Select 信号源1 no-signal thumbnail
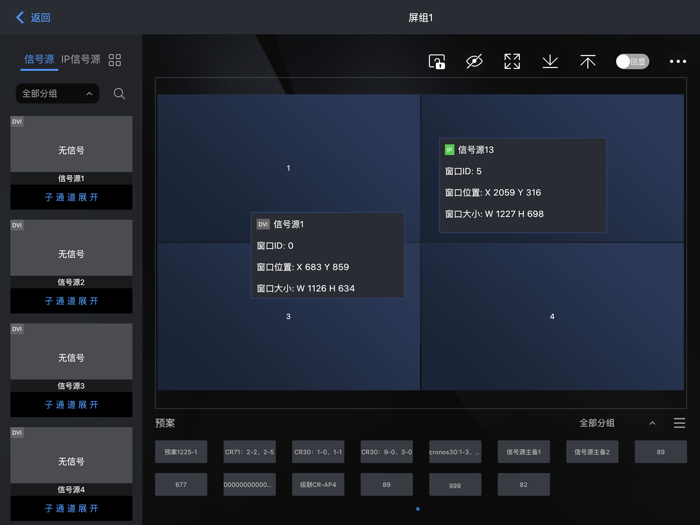Screen dimensions: 700x525 point(71,144)
